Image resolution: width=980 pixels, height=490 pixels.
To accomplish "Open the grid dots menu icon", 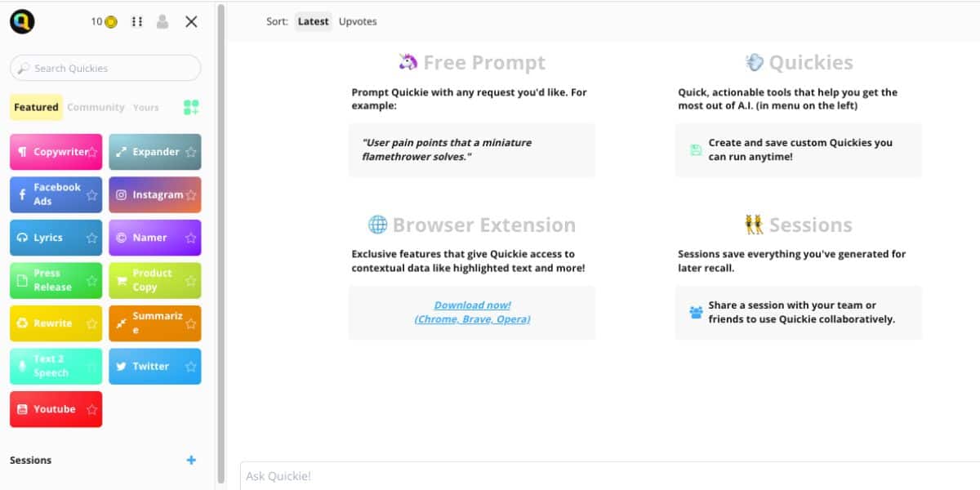I will tap(137, 22).
